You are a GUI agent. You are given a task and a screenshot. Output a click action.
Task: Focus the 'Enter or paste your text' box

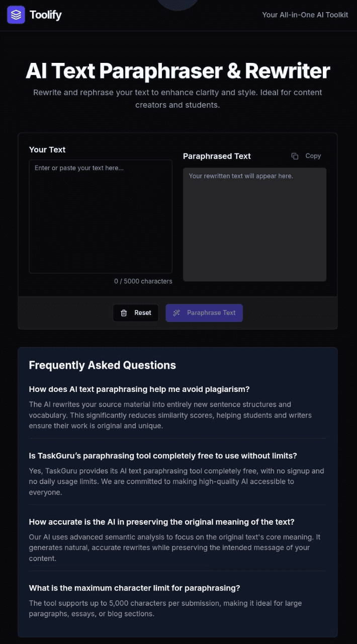pos(101,216)
